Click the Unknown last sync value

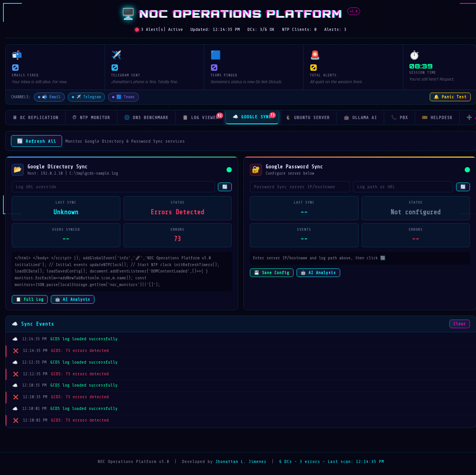pyautogui.click(x=66, y=212)
